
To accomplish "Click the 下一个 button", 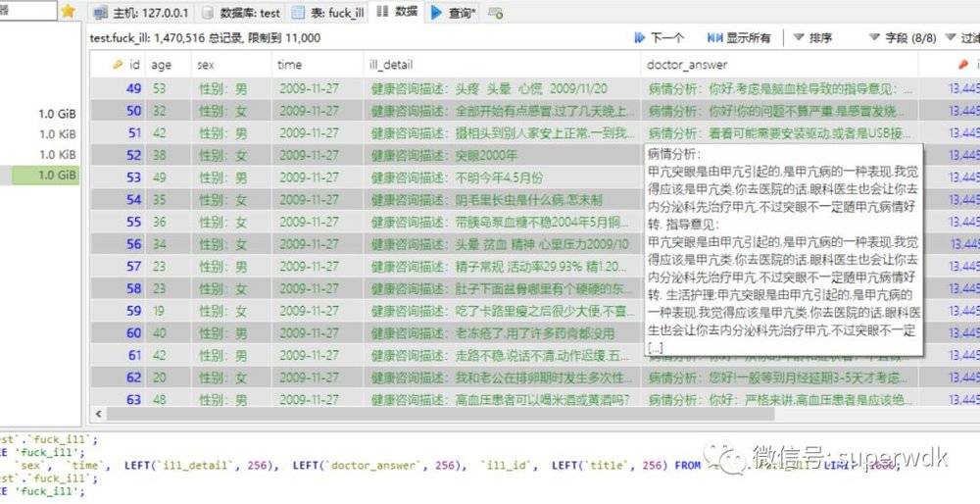I will tap(659, 38).
